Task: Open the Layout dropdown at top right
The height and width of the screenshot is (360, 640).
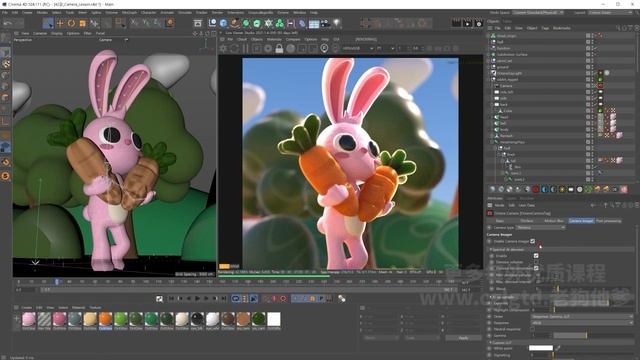Action: (611, 13)
